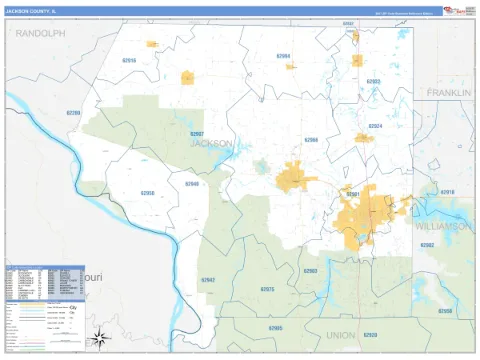Screen dimensions: 480x360
Task: Click ZIP code label 62958
Action: coord(445,311)
